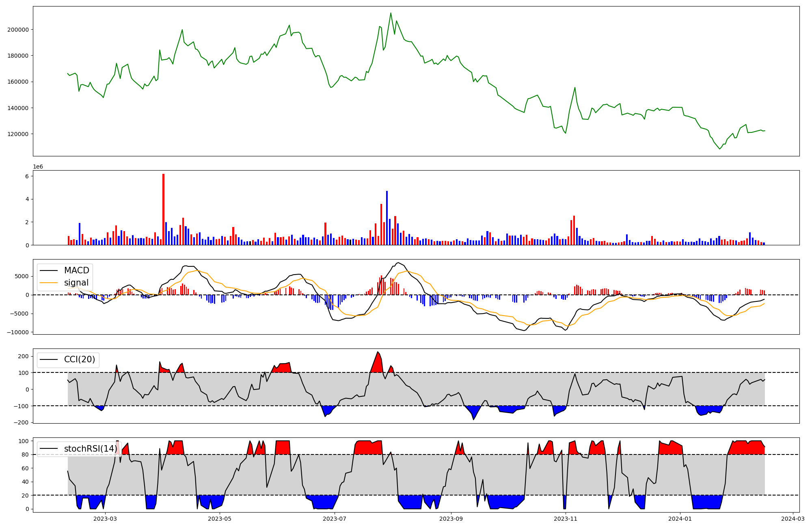Click the MACD legend label

[x=76, y=270]
